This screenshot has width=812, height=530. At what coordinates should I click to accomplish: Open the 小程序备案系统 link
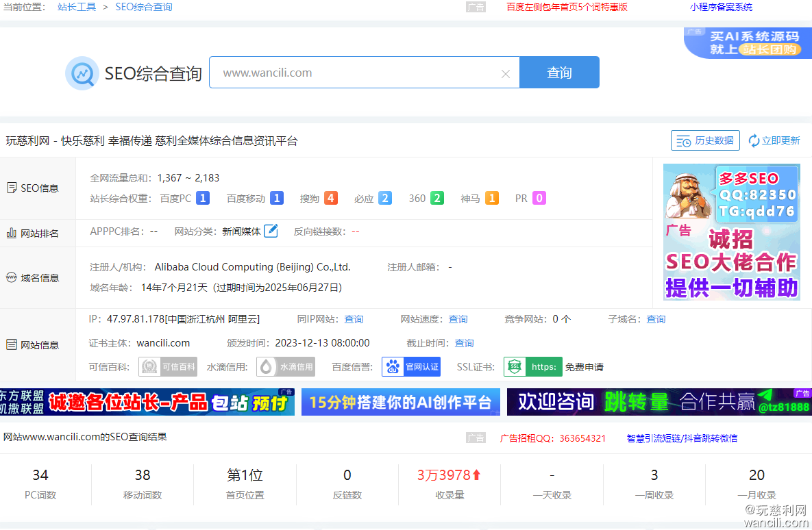coord(721,7)
